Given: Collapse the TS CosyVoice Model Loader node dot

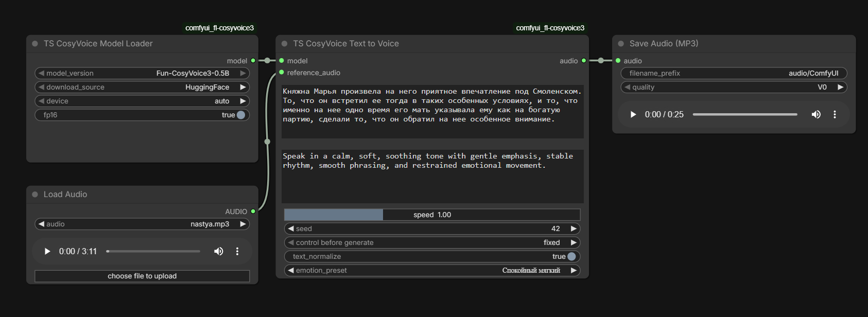Looking at the screenshot, I should [35, 44].
